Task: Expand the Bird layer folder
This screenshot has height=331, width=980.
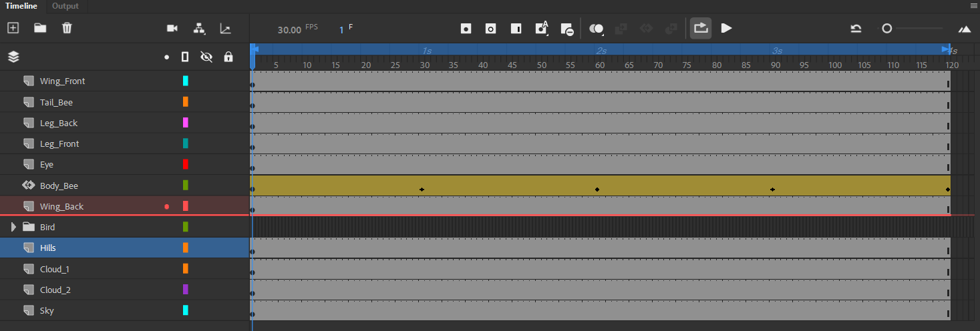Action: click(13, 227)
